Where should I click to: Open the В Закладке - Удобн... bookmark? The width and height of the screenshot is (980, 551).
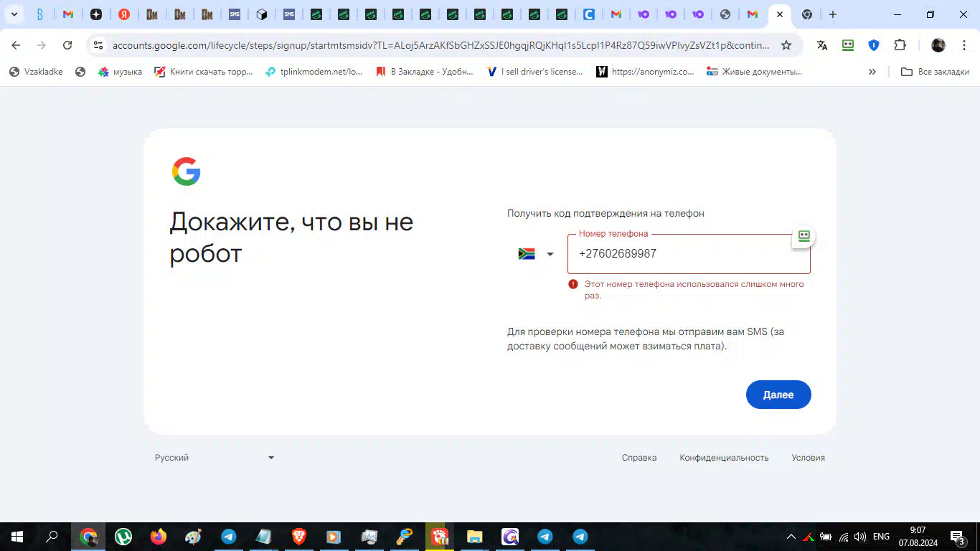tap(425, 72)
